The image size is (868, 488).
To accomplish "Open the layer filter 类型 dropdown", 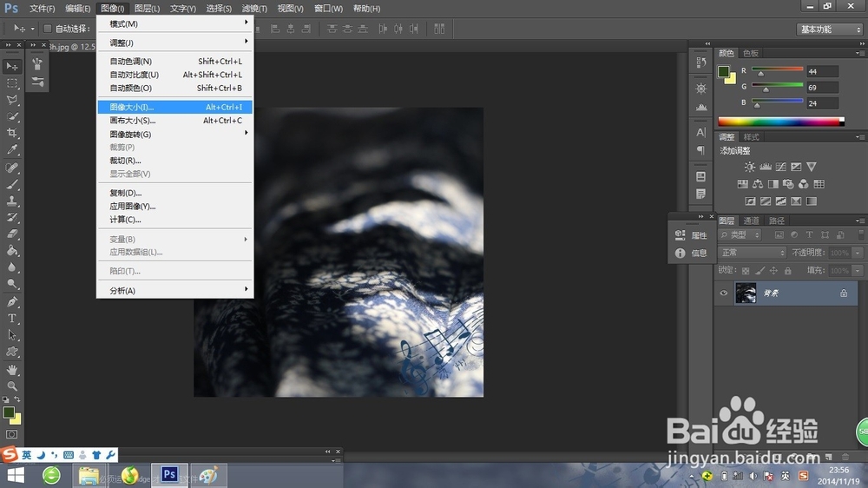I will [740, 234].
